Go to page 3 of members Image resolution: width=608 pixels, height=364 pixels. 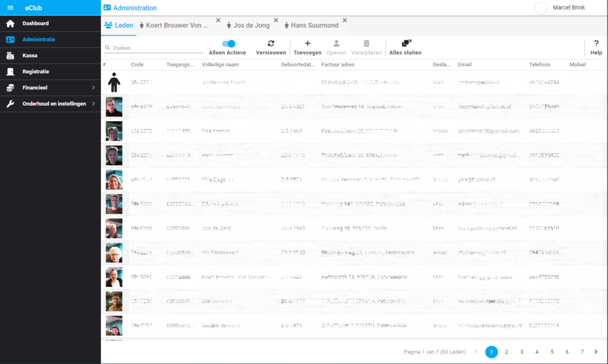click(521, 352)
